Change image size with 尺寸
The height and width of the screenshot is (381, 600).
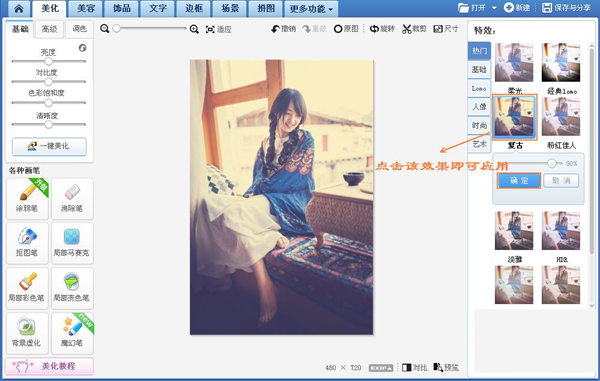[x=446, y=29]
